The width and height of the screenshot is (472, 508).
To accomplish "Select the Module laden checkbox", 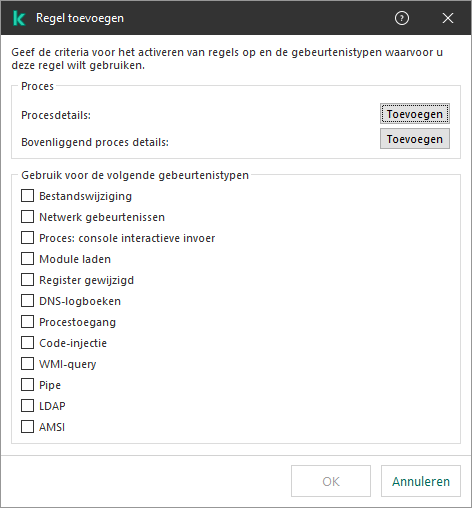I will click(x=27, y=259).
